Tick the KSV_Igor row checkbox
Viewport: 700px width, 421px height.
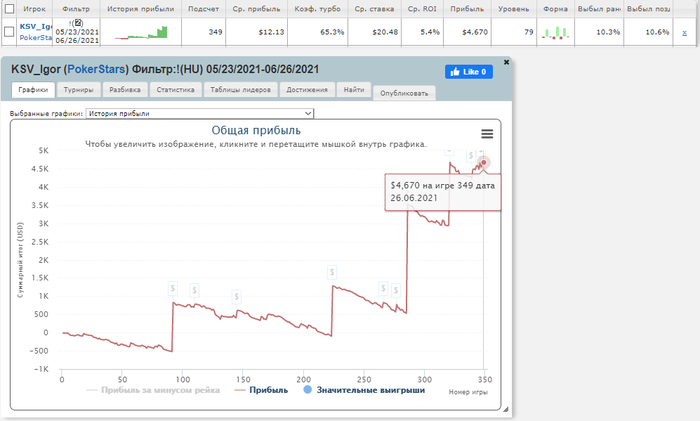pos(9,32)
